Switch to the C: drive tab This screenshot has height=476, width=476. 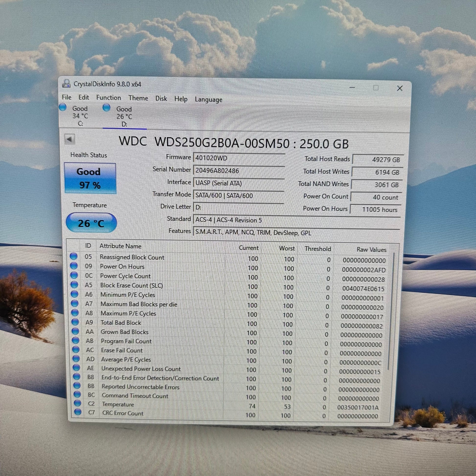coord(80,116)
